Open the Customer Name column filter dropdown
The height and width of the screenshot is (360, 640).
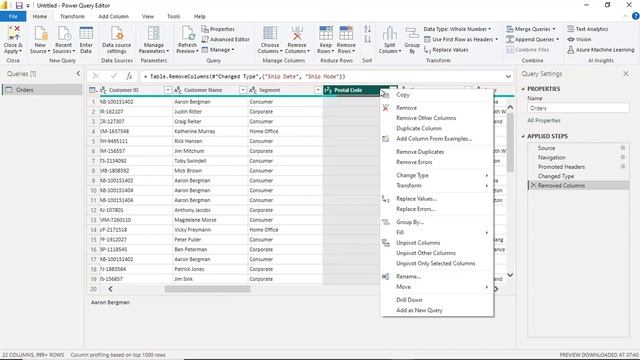[x=243, y=90]
